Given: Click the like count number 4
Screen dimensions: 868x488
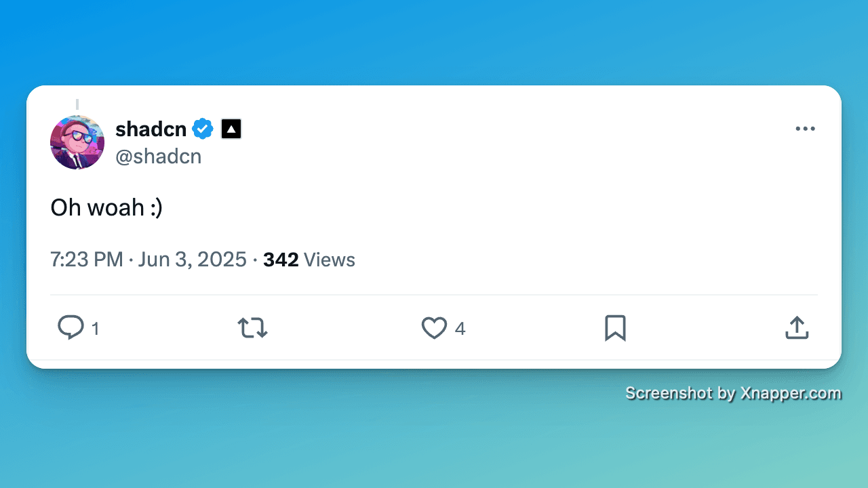Looking at the screenshot, I should (x=460, y=329).
